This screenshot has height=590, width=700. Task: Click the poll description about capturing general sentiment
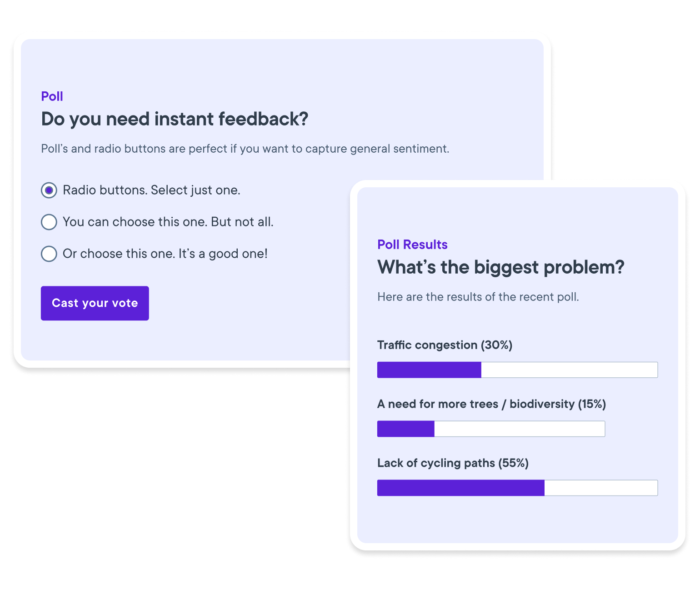[245, 149]
